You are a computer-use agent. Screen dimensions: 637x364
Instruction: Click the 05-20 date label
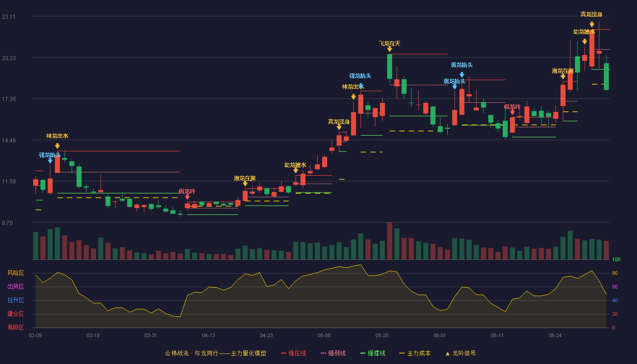tap(382, 335)
